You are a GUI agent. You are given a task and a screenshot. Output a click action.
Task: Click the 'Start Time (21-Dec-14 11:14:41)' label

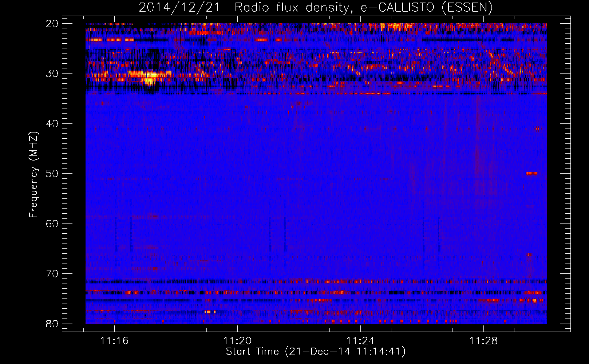(316, 352)
